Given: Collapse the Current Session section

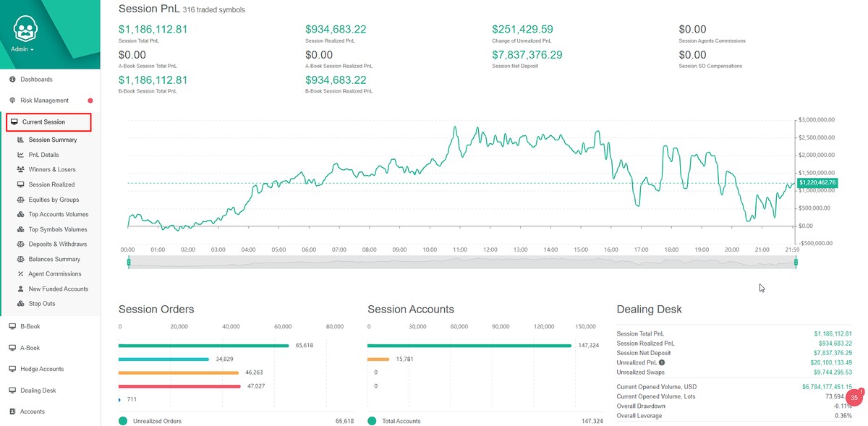Looking at the screenshot, I should [x=43, y=122].
